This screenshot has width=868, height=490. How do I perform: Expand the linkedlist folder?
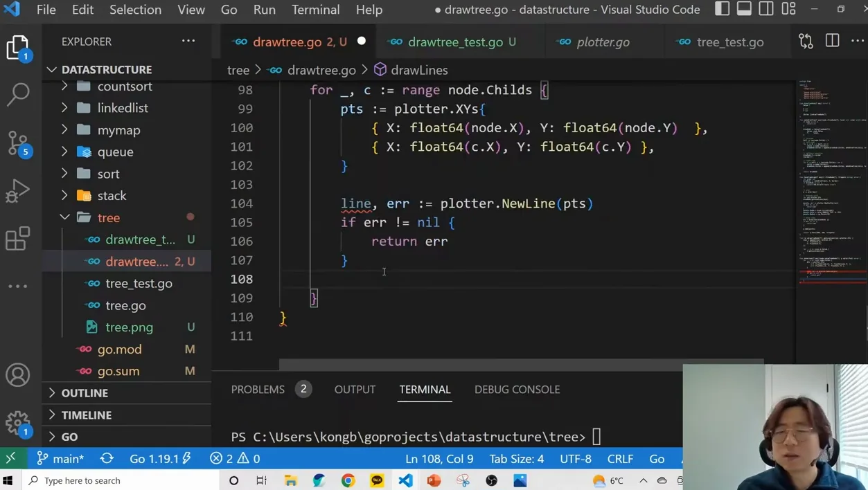pos(127,108)
